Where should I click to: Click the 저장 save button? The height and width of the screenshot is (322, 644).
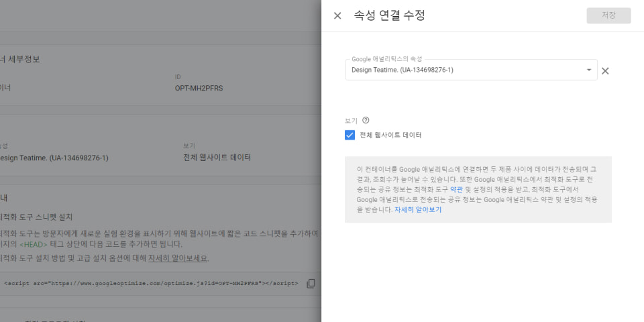[x=608, y=15]
